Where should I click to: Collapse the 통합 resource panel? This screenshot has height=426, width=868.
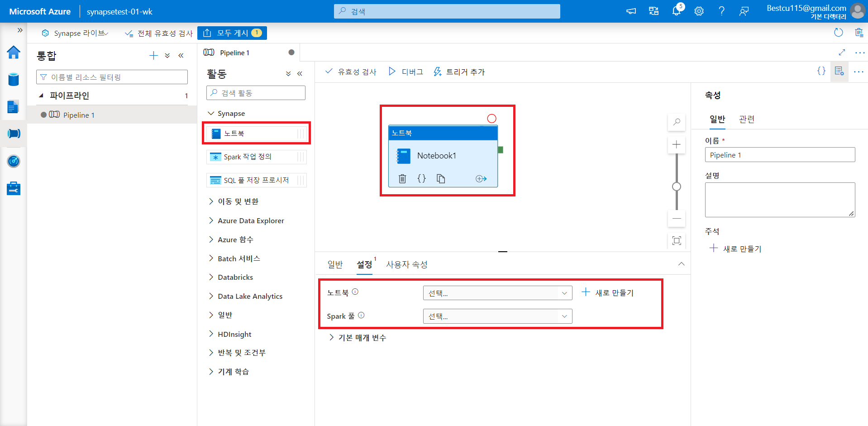[181, 56]
